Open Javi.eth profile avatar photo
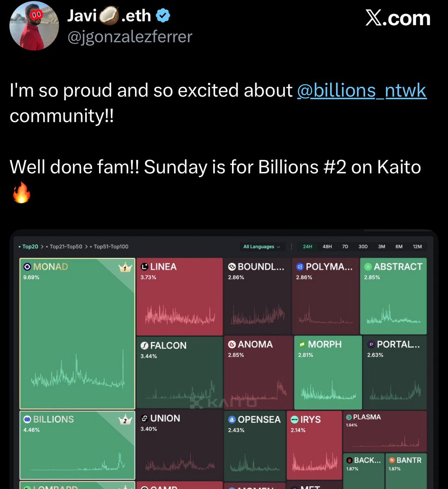This screenshot has width=448, height=489. coord(34,26)
